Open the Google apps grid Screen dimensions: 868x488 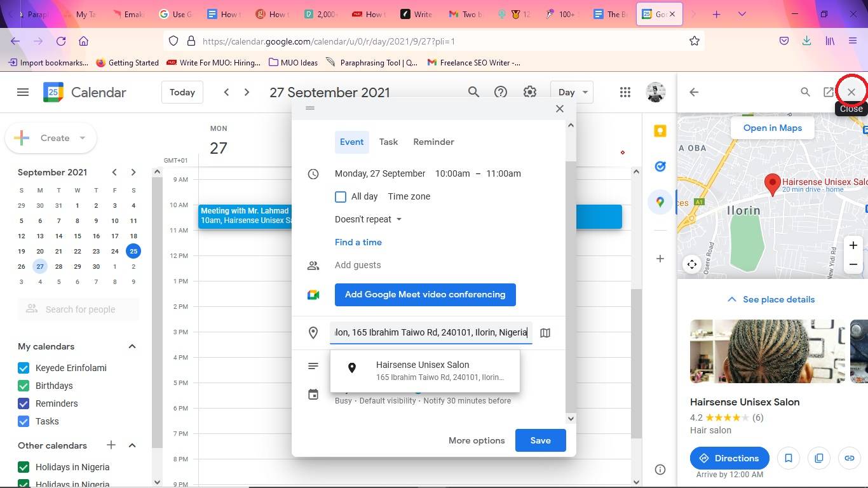coord(625,92)
